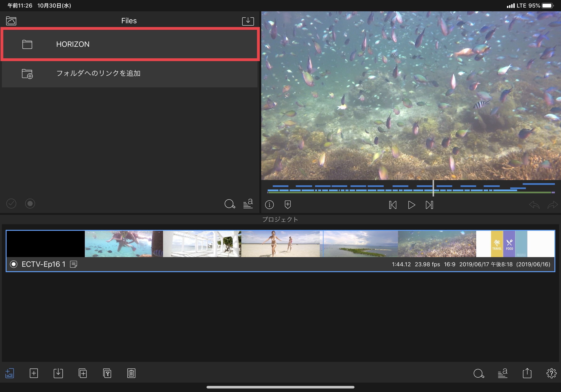Open notes icon next to ECTV-Ep16 1
561x392 pixels.
pos(74,264)
